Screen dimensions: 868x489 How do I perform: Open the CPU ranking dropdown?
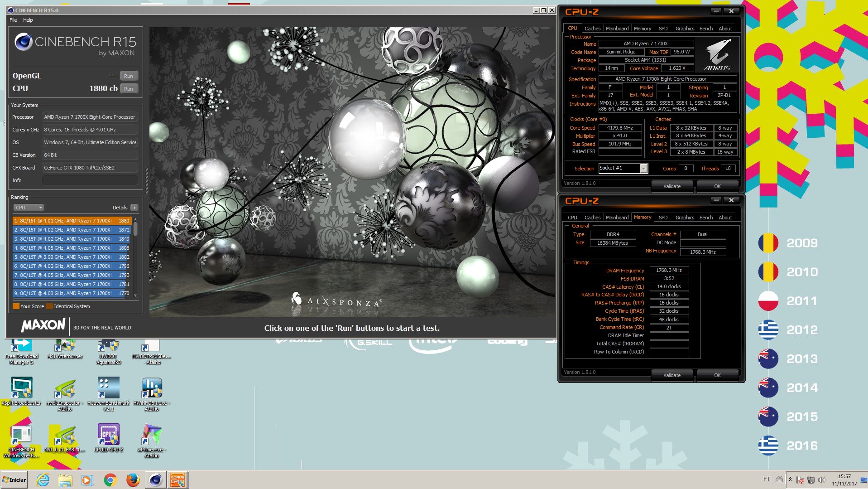pyautogui.click(x=29, y=208)
